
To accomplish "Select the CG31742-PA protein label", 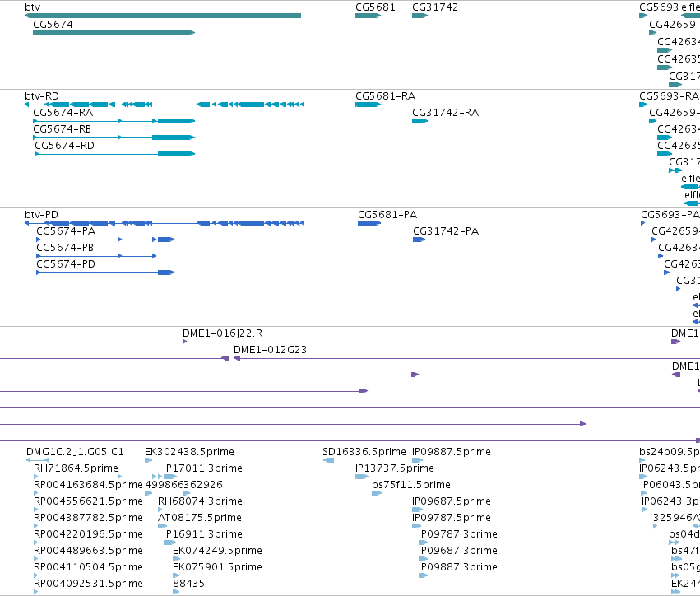I will click(x=446, y=231).
